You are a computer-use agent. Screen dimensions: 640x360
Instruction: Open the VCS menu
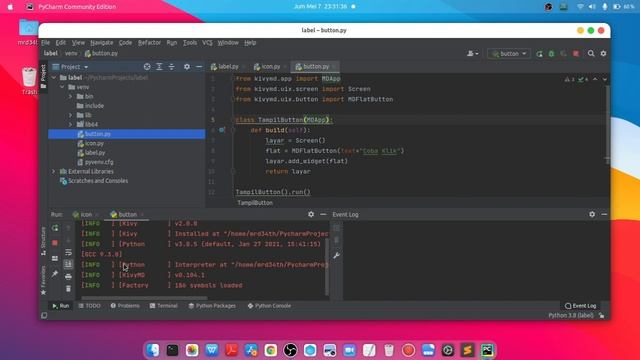207,42
